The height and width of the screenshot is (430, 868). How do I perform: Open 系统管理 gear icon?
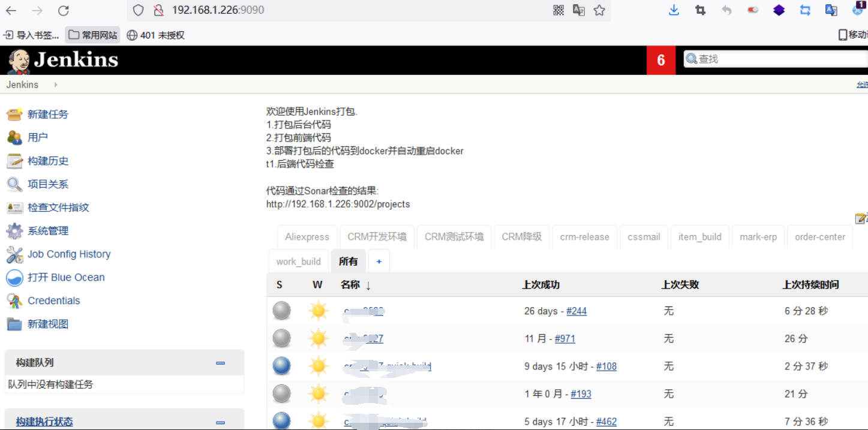click(14, 231)
